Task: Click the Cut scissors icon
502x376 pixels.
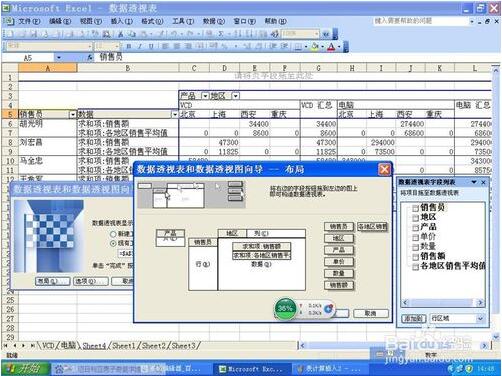Action: click(120, 34)
